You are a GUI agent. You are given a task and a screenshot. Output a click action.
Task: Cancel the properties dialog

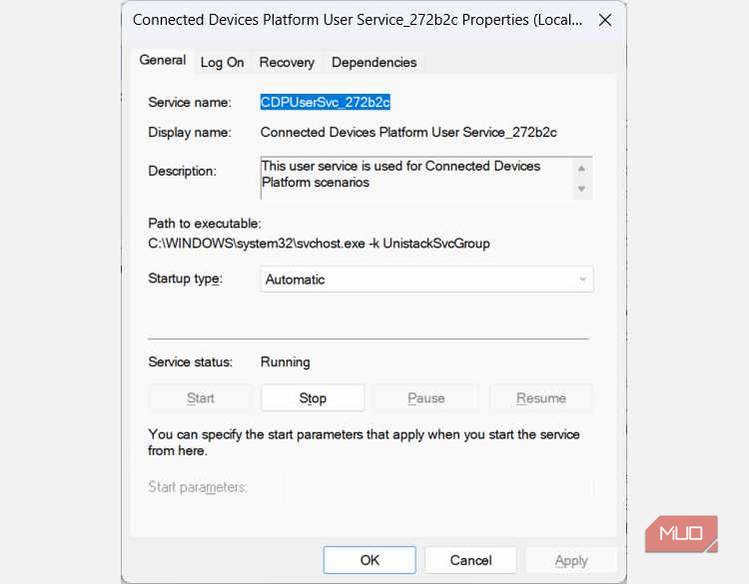click(470, 560)
